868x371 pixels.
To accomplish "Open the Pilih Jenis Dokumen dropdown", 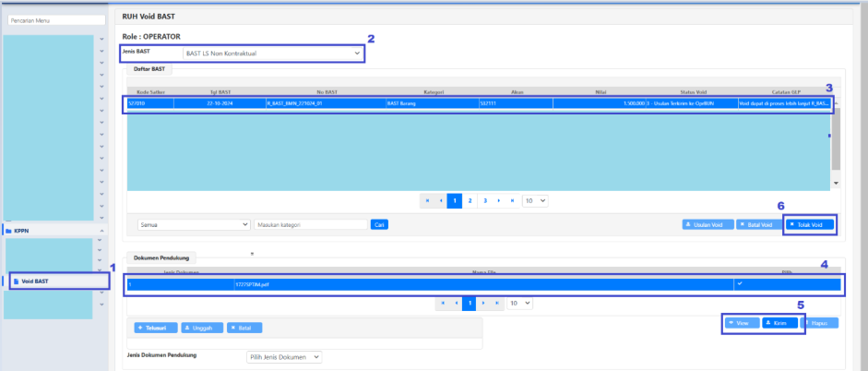I will pyautogui.click(x=283, y=356).
